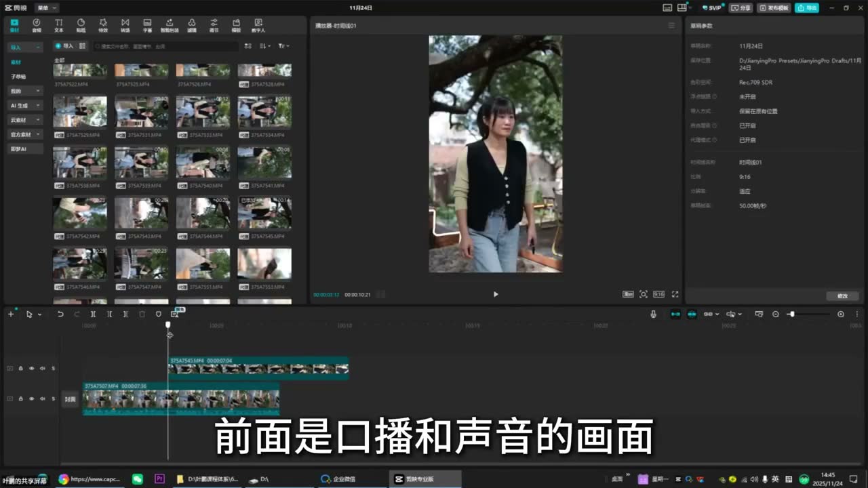This screenshot has height=488, width=868.
Task: Mute the upper video track speaker icon
Action: pos(42,369)
